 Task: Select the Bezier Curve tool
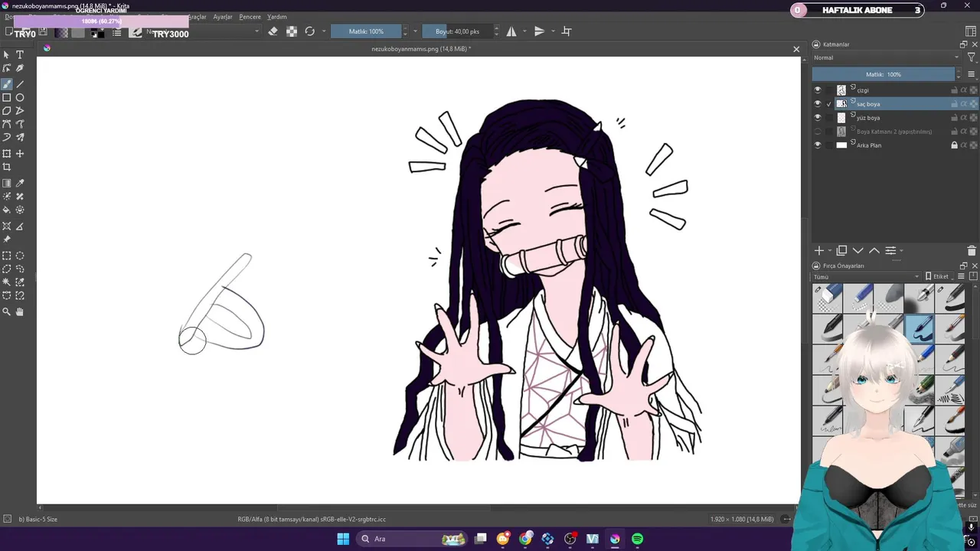point(7,124)
